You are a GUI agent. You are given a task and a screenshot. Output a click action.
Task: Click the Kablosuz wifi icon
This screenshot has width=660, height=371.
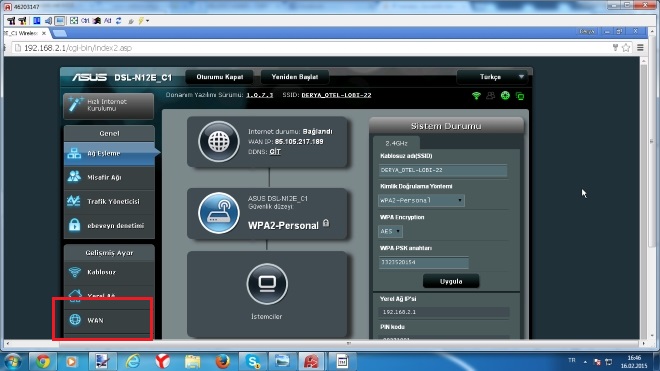point(75,272)
